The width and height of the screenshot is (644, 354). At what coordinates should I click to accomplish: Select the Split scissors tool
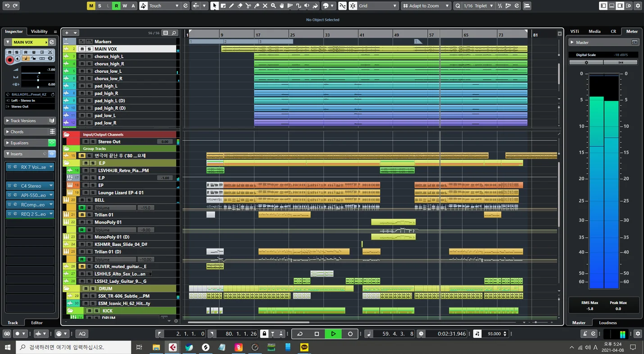pos(248,6)
